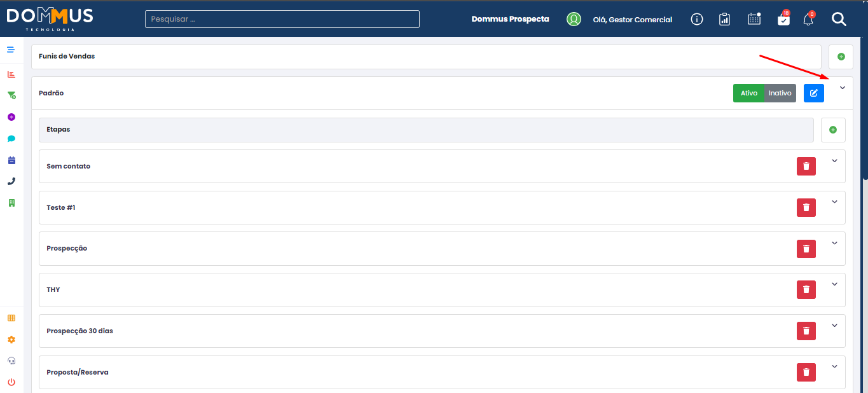Expand the Prospecção 30 dias stage chevron
This screenshot has height=393, width=868.
pos(835,326)
